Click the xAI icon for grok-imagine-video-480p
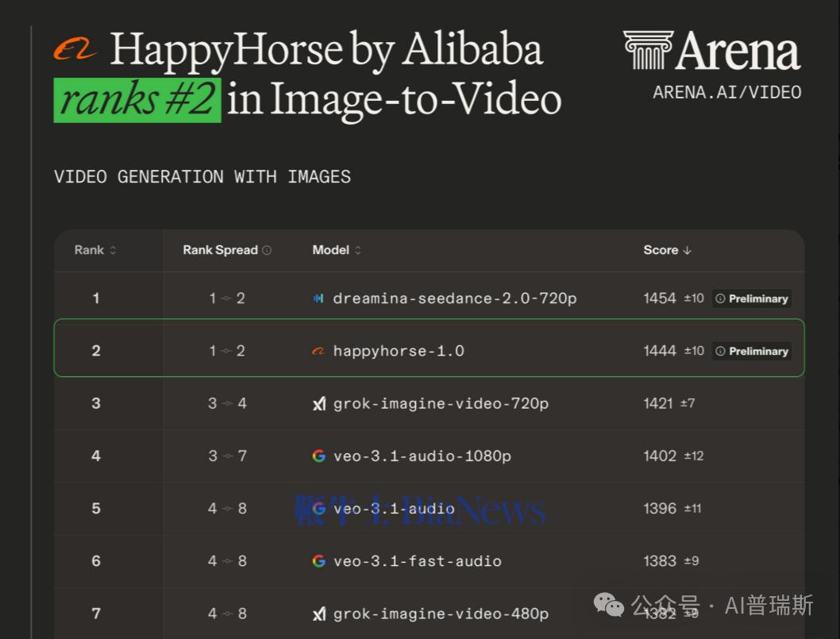 [x=319, y=614]
